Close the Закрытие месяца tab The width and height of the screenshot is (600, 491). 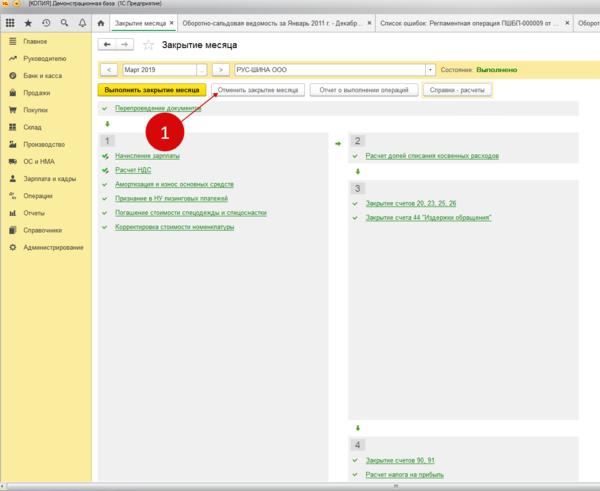click(x=172, y=23)
